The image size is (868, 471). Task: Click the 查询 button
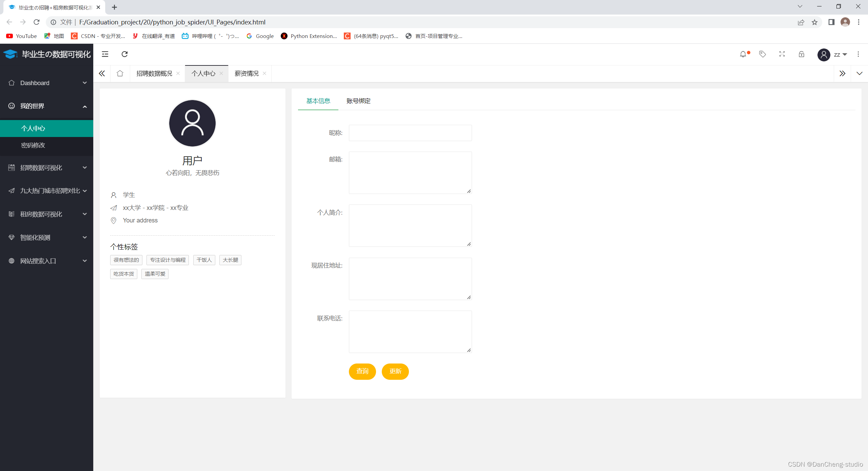362,371
